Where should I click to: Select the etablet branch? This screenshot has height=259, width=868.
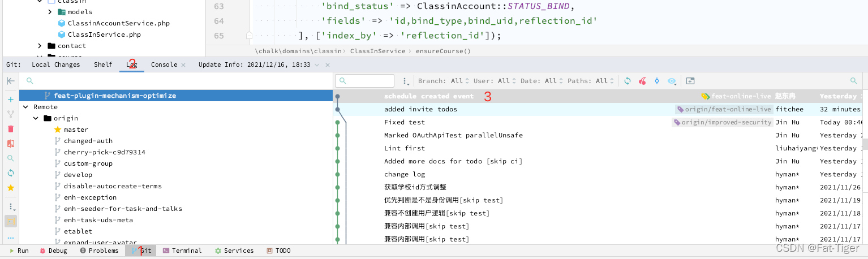coord(78,231)
